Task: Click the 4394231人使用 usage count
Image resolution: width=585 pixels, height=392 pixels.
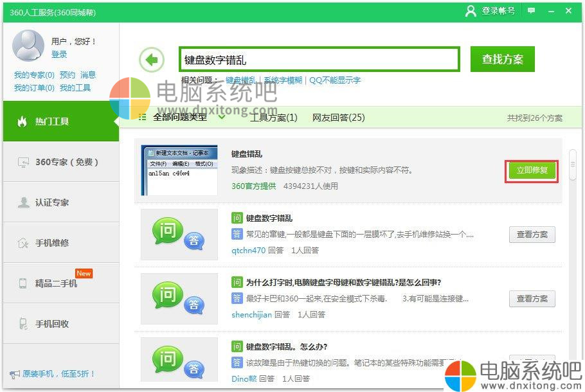Action: coord(310,186)
